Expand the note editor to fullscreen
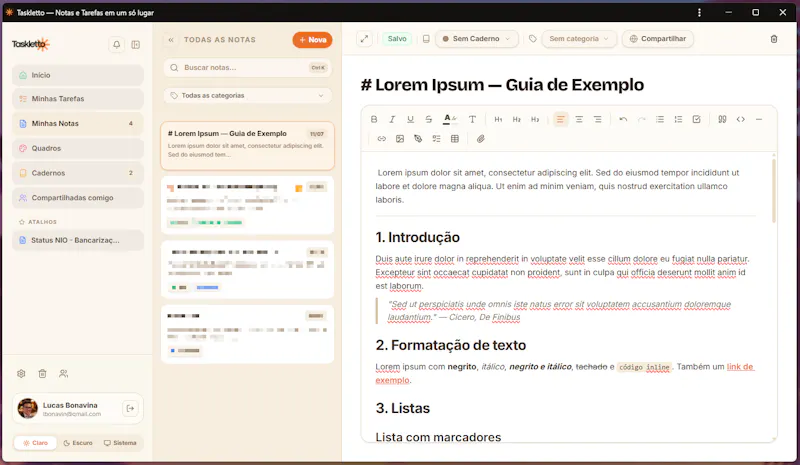Viewport: 800px width, 465px height. pos(364,39)
